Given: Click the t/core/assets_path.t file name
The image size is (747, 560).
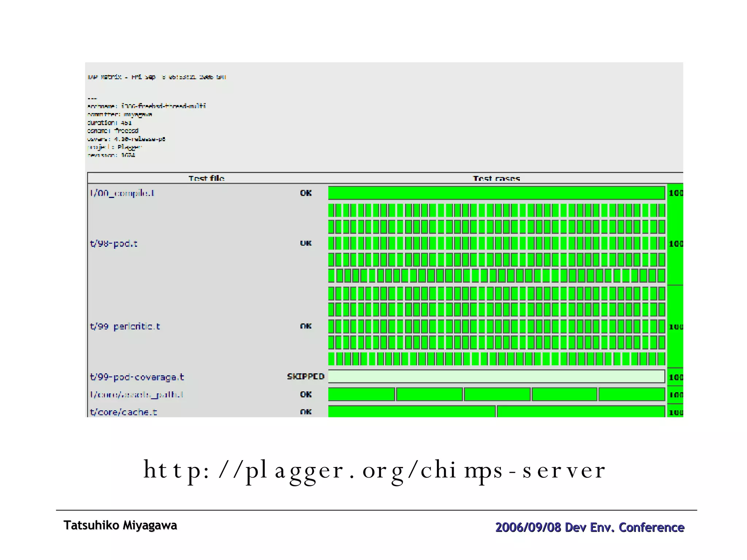Looking at the screenshot, I should pyautogui.click(x=136, y=394).
